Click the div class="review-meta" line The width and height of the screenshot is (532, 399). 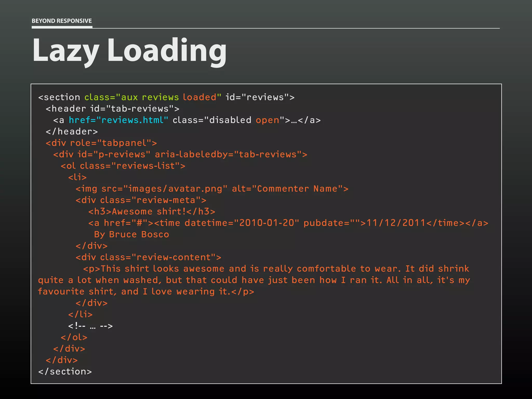tap(141, 200)
